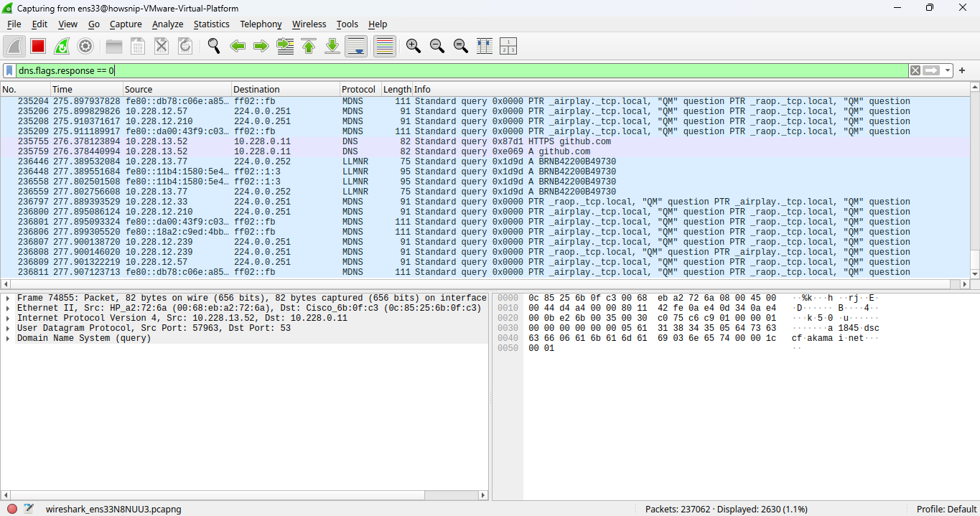
Task: Toggle auto-scroll during live capture
Action: coord(356,46)
